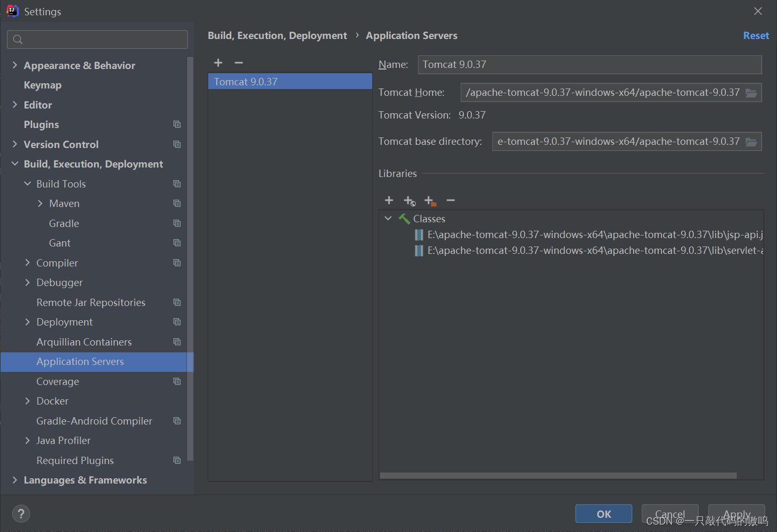Image resolution: width=777 pixels, height=532 pixels.
Task: Click project-level icon beside Gradle
Action: 177,223
